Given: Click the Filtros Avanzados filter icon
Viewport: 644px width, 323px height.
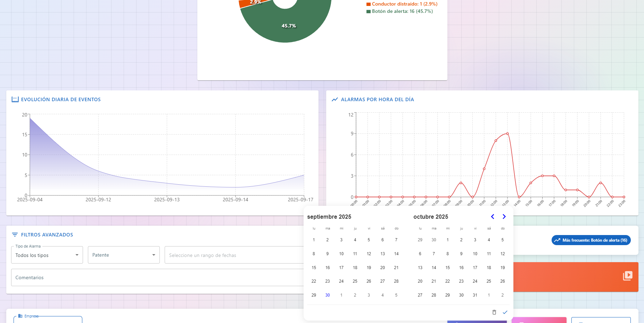Looking at the screenshot, I should (15, 235).
